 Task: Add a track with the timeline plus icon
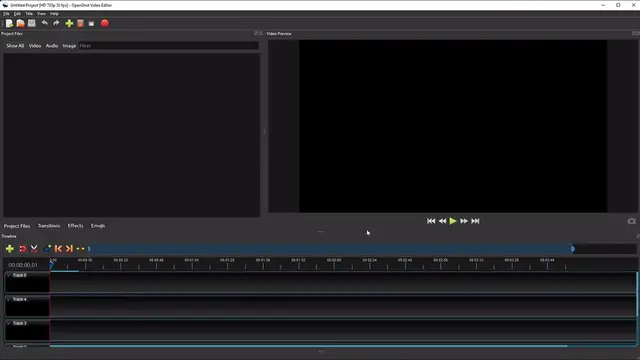click(10, 249)
